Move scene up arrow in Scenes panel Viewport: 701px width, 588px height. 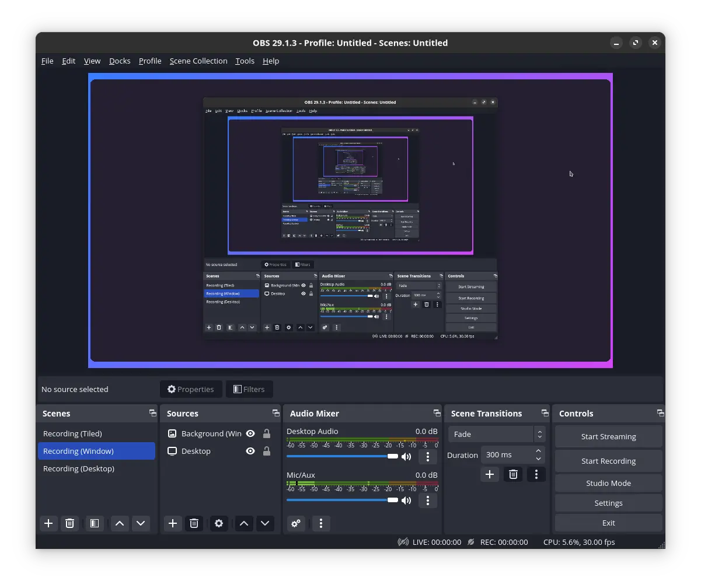click(x=120, y=523)
